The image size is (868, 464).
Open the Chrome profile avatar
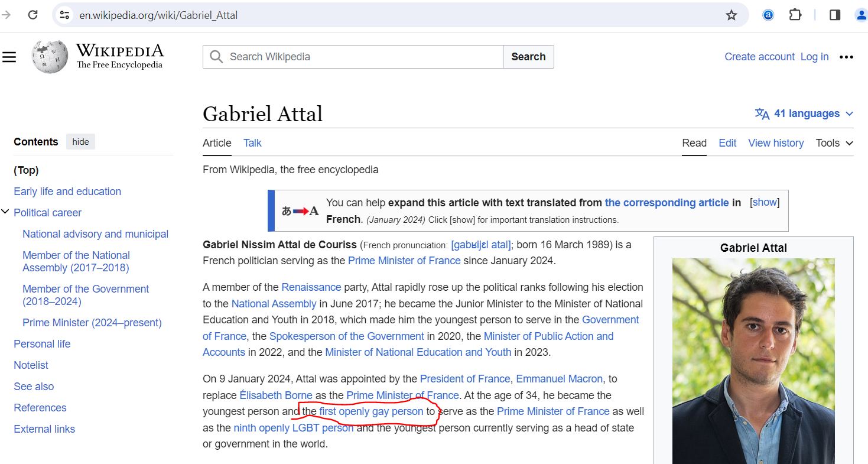[861, 15]
